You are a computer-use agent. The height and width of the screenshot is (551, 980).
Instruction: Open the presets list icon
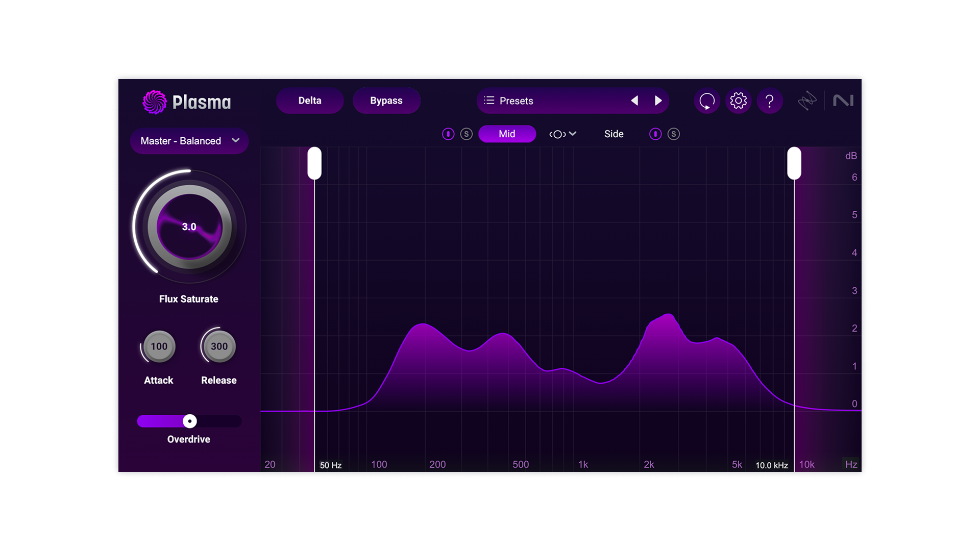pyautogui.click(x=489, y=101)
